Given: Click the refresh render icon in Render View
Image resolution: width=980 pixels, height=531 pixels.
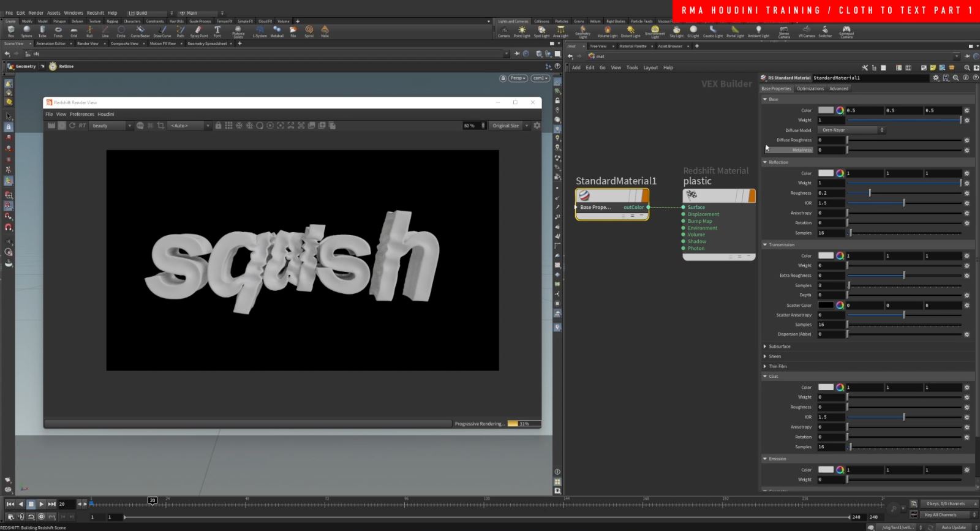Looking at the screenshot, I should (72, 126).
